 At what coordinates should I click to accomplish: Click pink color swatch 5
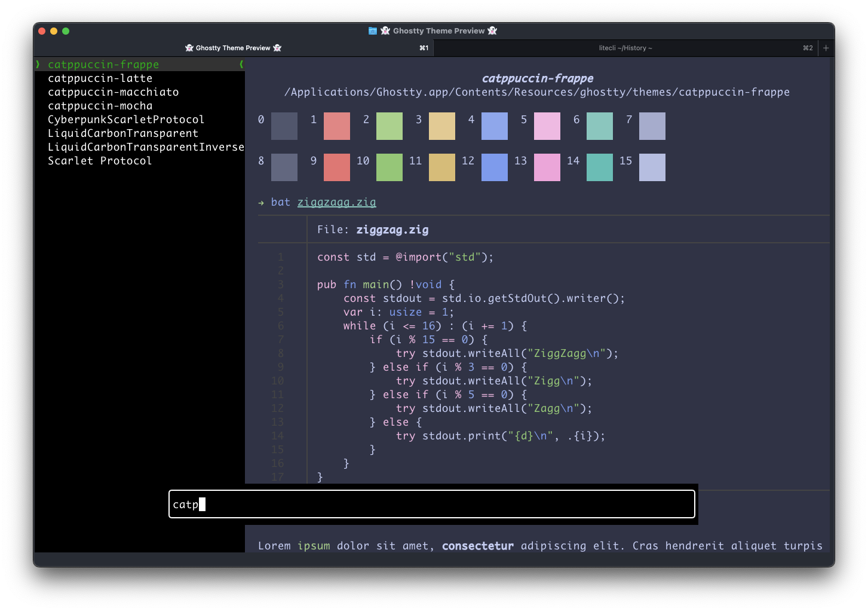(547, 126)
